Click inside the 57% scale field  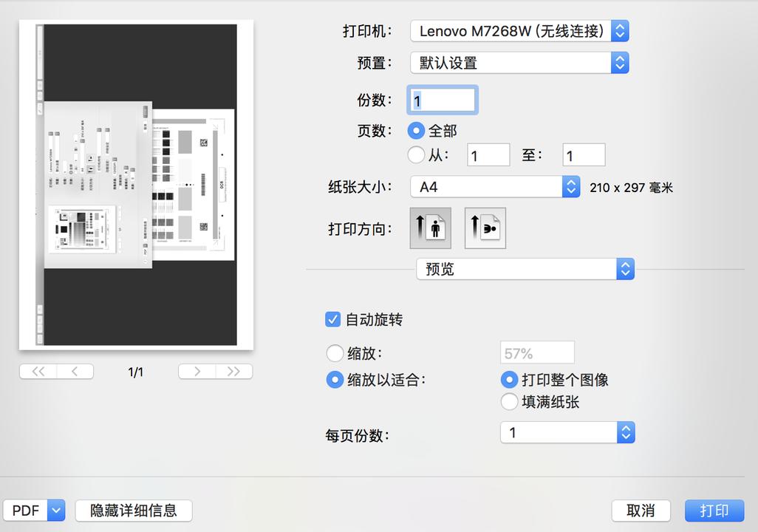pyautogui.click(x=536, y=352)
